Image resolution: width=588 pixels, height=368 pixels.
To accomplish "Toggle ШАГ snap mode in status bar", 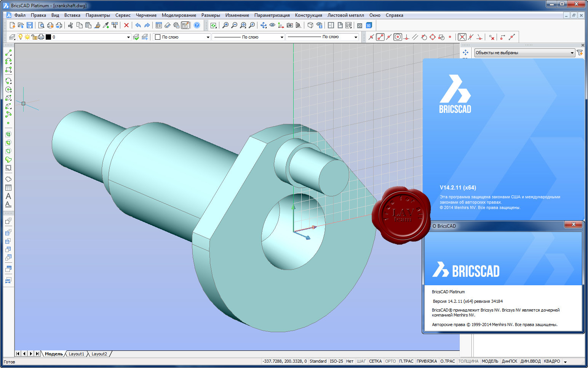I will 361,361.
